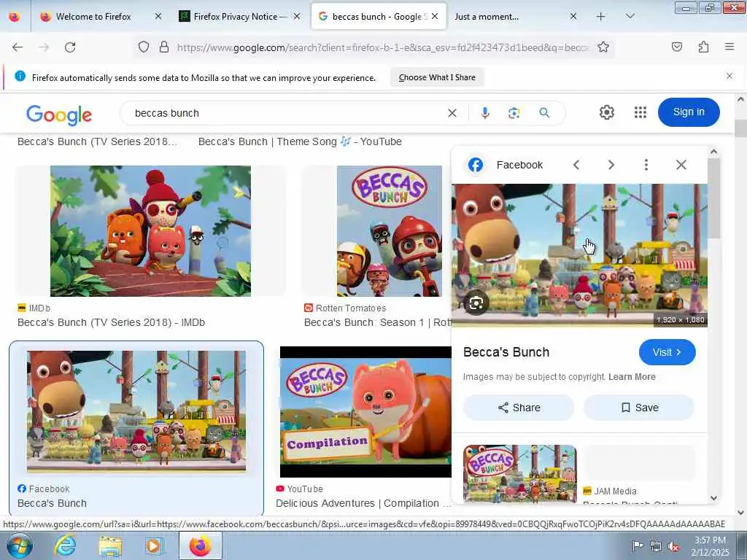Close the image preview panel
The width and height of the screenshot is (747, 560).
click(x=681, y=165)
